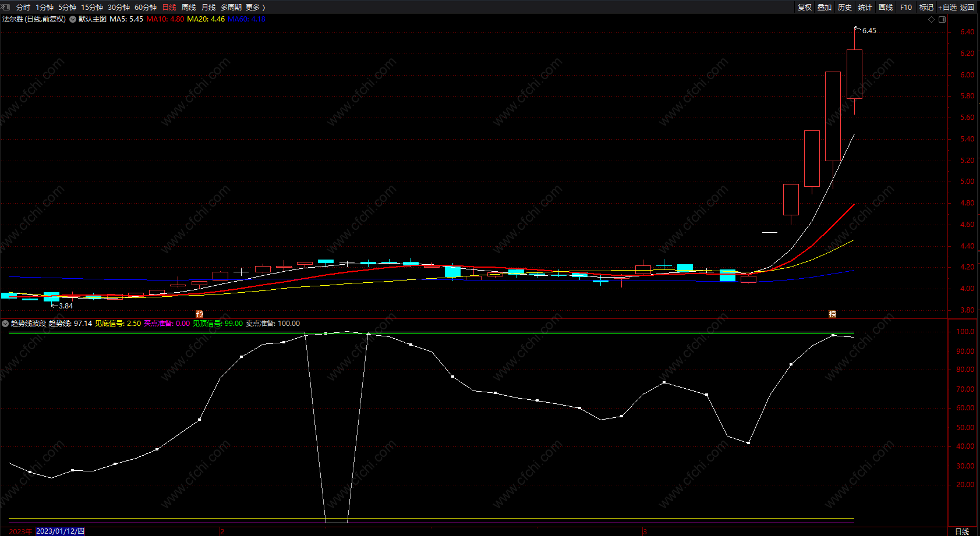Click the yellow 见底信号: 2.50 legend
This screenshot has width=980, height=536.
coord(118,324)
